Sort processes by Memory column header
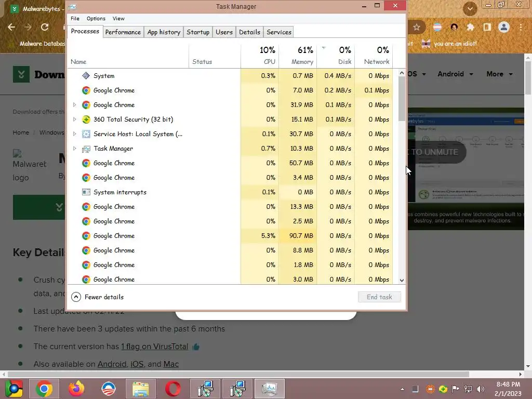This screenshot has height=399, width=532. [298, 56]
